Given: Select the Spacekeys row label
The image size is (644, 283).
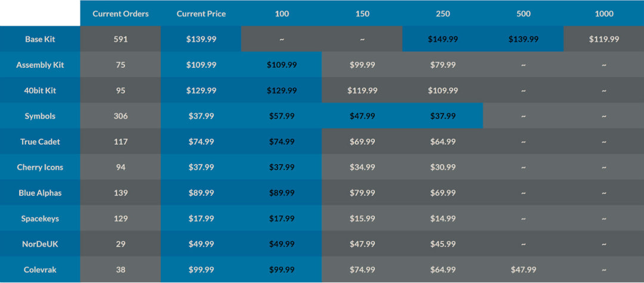Looking at the screenshot, I should click(x=40, y=219).
